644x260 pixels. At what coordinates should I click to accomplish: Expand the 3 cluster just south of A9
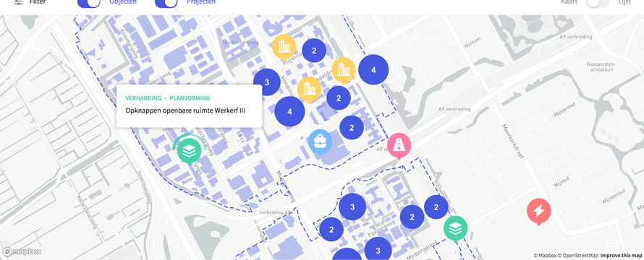(352, 207)
